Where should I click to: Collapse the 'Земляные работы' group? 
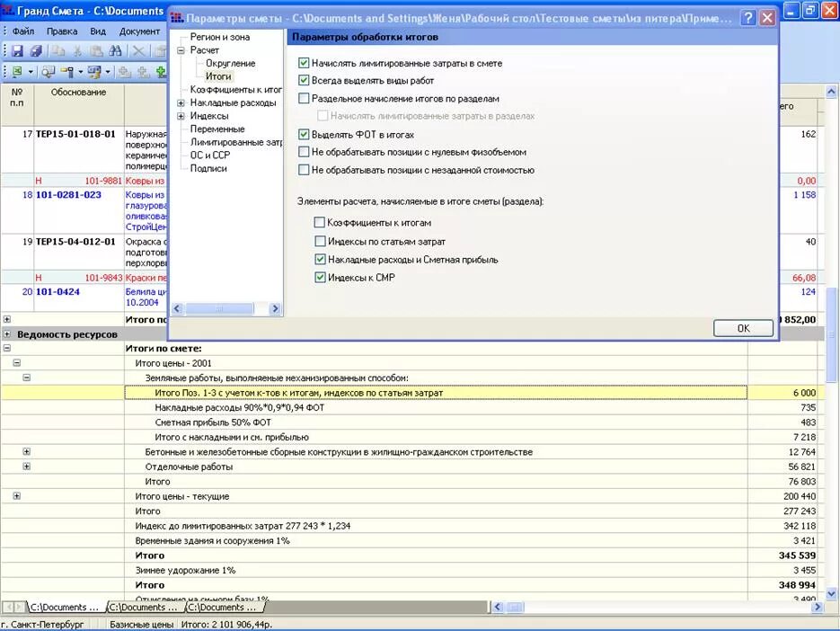pyautogui.click(x=26, y=378)
